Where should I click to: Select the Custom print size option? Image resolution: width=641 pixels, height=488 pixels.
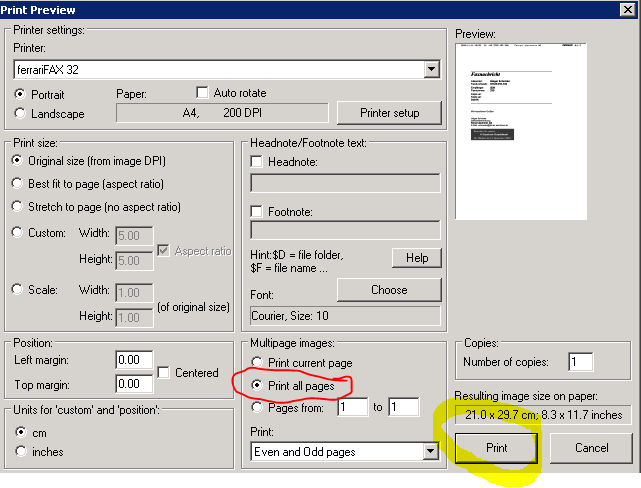click(20, 233)
